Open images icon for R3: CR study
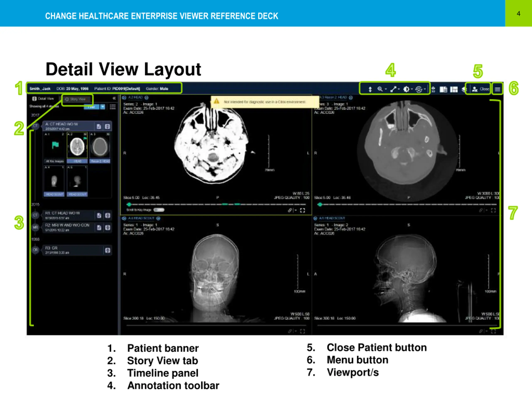532x399 pixels. 107,250
